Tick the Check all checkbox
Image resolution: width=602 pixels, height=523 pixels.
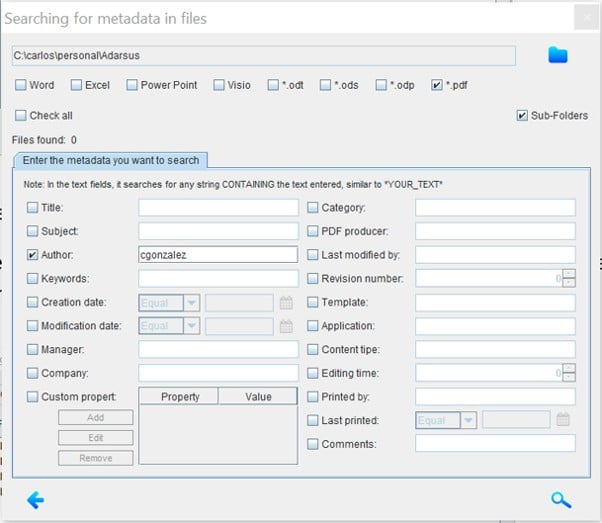[x=20, y=116]
